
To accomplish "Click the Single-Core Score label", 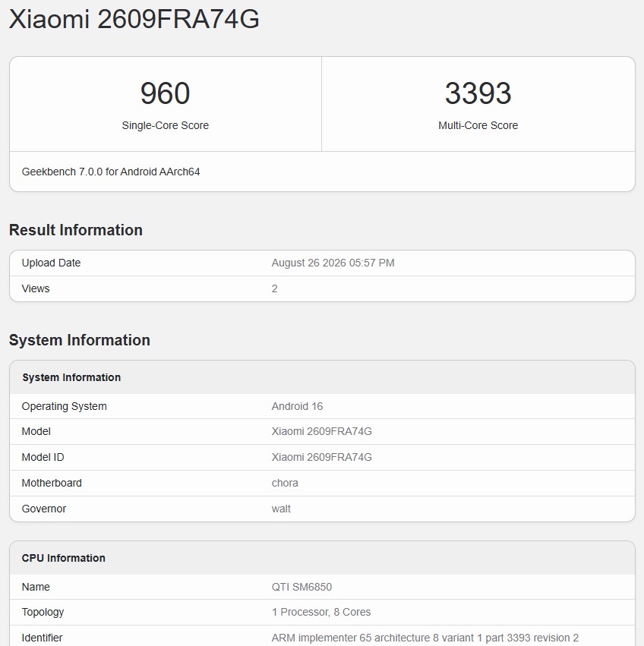I will pyautogui.click(x=165, y=125).
